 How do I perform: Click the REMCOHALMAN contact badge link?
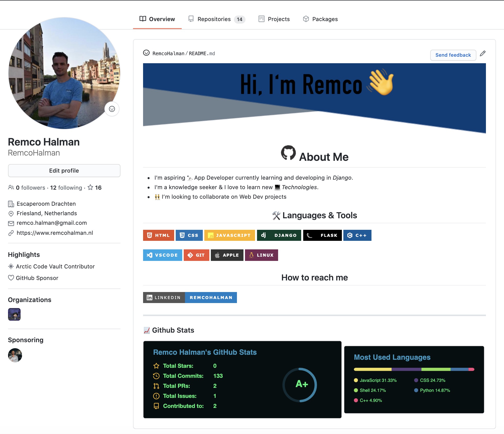tap(211, 297)
